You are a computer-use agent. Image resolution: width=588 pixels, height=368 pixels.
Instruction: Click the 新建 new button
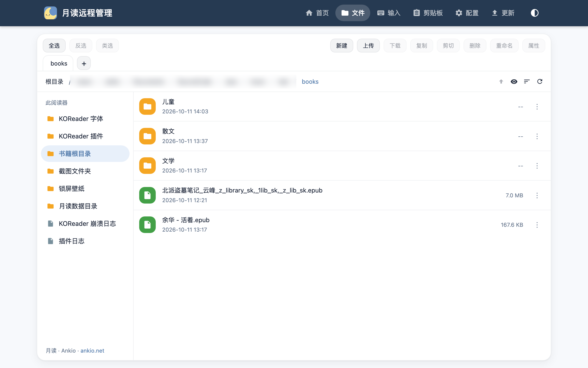point(342,46)
